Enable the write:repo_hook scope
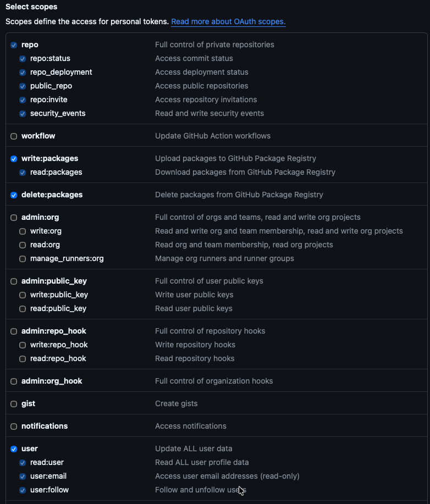Image resolution: width=430 pixels, height=504 pixels. [x=23, y=345]
